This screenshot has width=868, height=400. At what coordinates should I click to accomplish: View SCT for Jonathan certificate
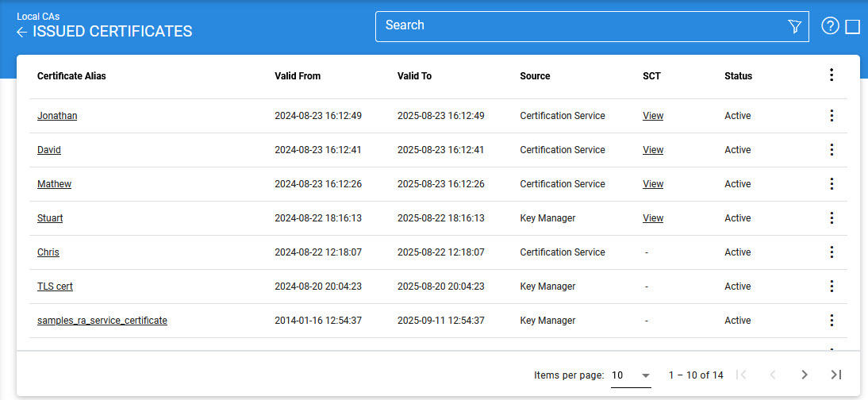[653, 116]
